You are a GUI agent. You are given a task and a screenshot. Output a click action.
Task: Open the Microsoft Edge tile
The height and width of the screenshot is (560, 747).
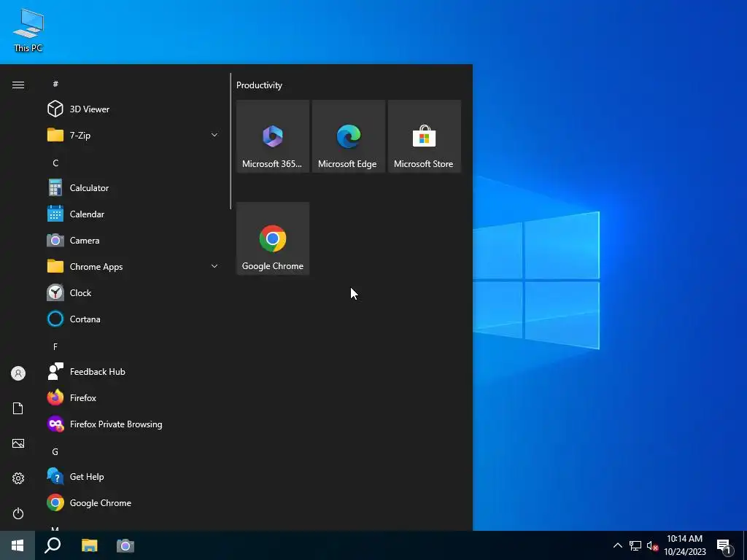[x=348, y=136]
